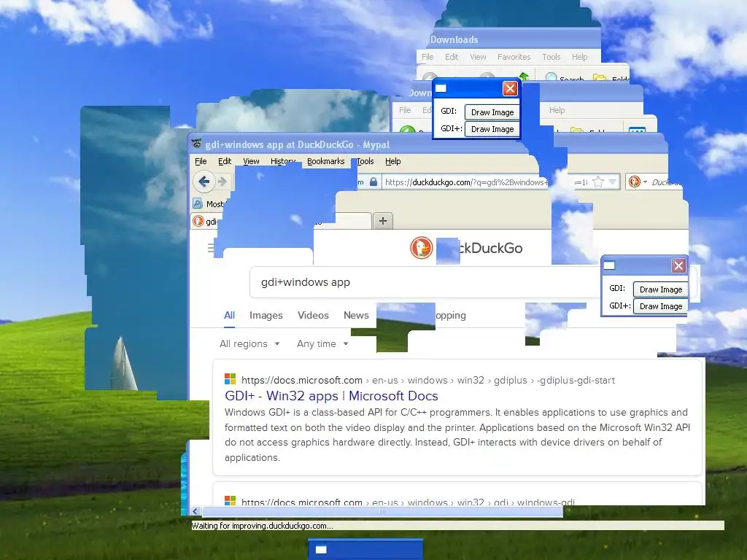Open View menu in the Downloads window
Viewport: 747px width, 560px height.
478,57
